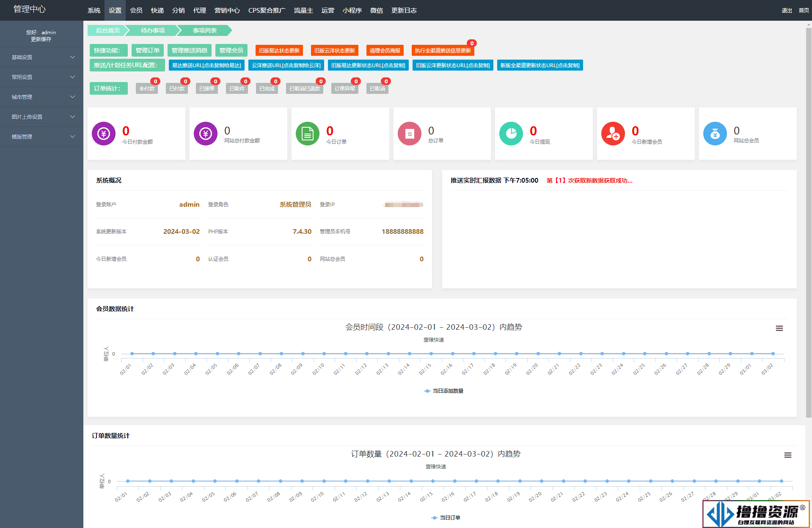The image size is (812, 528).
Task: Click the 管理订单 button
Action: [x=148, y=50]
